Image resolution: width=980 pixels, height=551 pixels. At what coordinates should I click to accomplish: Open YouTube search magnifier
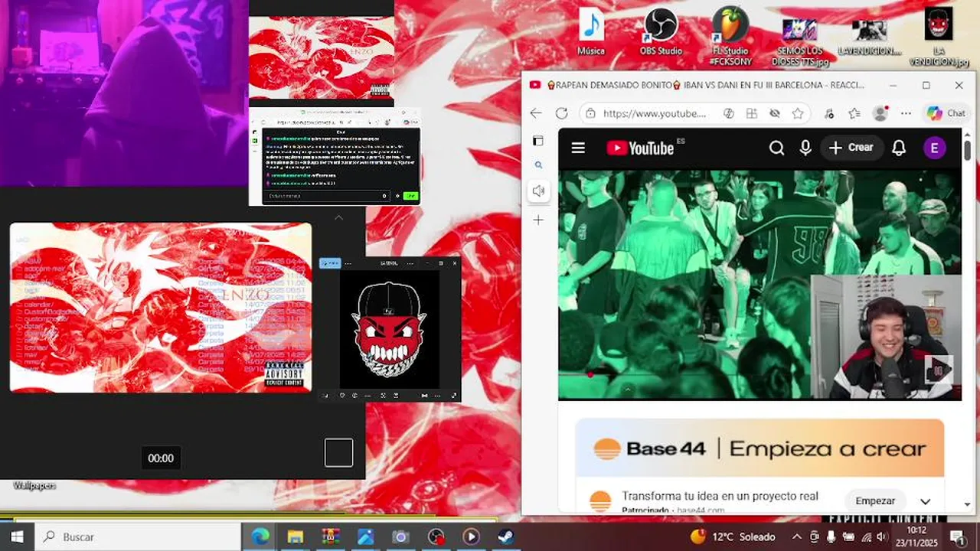coord(776,148)
